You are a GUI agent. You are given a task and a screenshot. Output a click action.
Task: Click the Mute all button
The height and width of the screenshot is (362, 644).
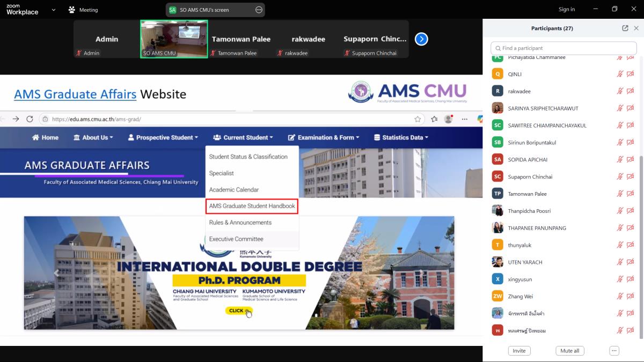[x=569, y=351]
